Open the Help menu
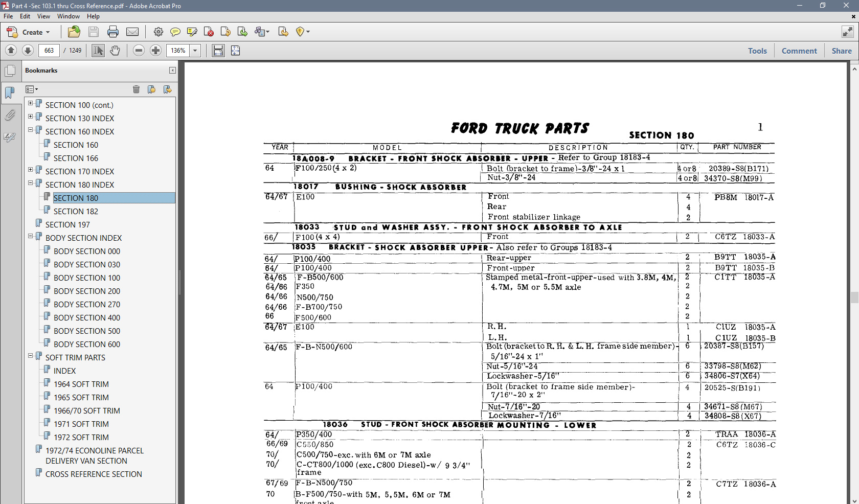859x504 pixels. (x=93, y=16)
